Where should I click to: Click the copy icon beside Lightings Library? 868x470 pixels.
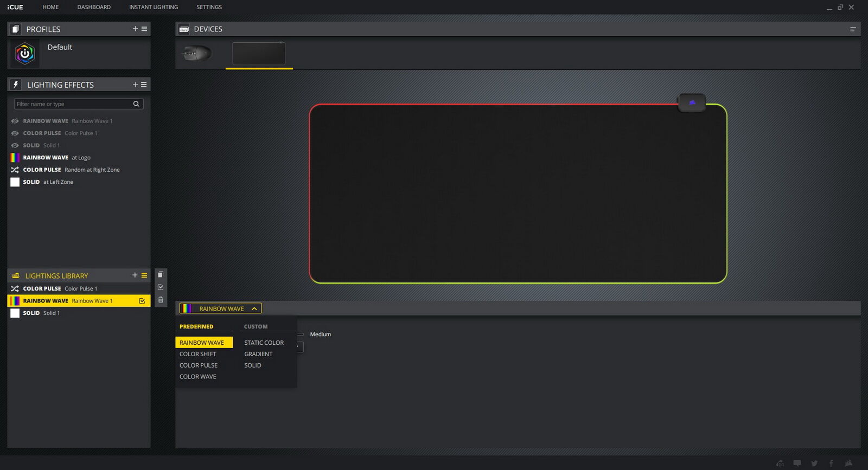[161, 274]
